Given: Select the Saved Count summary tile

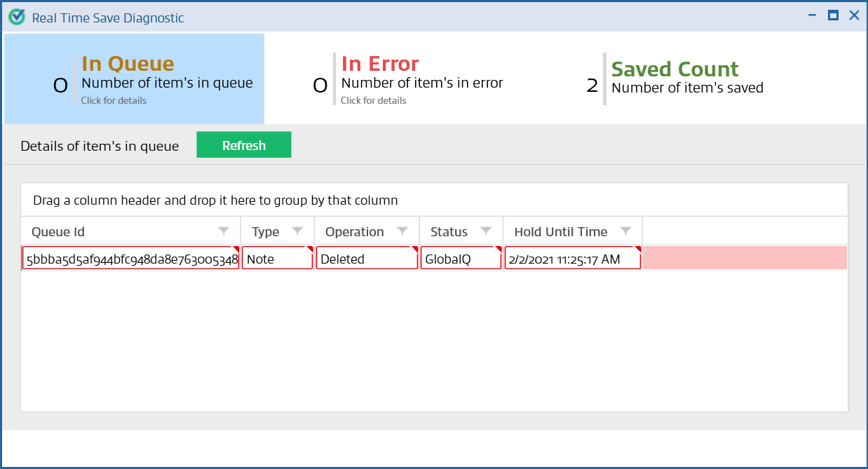Looking at the screenshot, I should (673, 79).
